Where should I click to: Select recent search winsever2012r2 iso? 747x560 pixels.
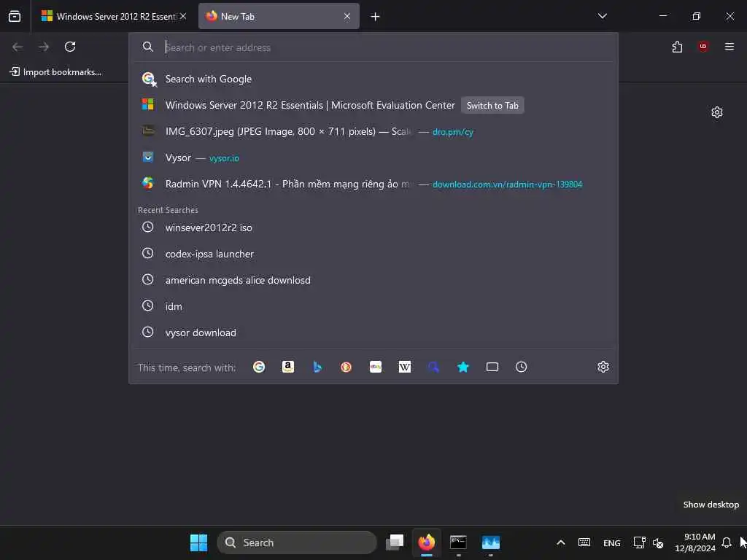(x=373, y=227)
